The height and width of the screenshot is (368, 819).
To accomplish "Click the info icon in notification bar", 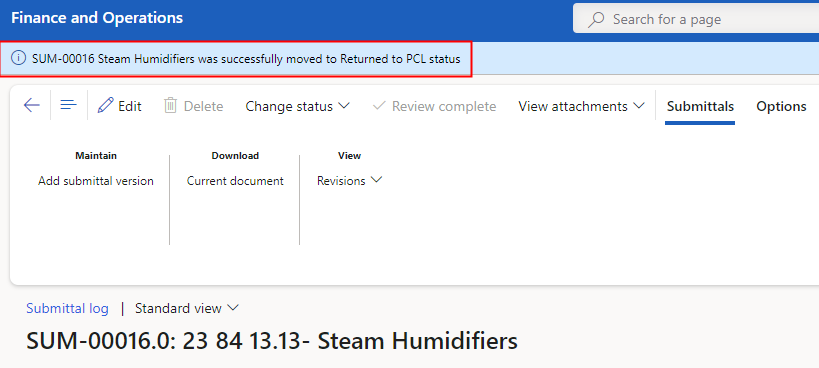I will tap(18, 58).
